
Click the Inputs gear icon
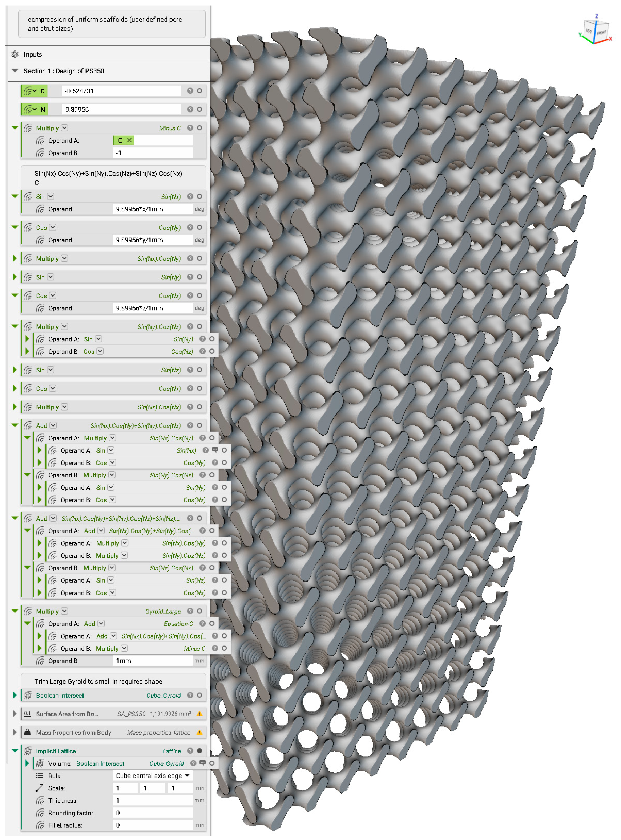point(15,54)
